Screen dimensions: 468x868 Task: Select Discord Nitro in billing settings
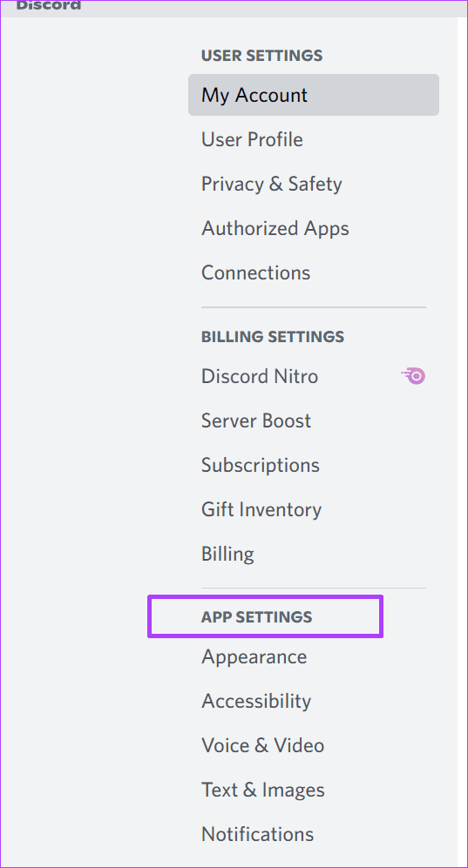coord(314,376)
